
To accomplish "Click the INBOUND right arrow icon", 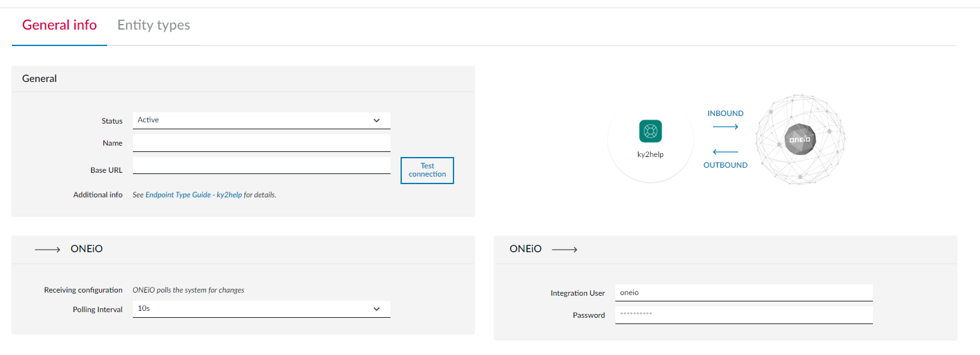I will [x=725, y=127].
